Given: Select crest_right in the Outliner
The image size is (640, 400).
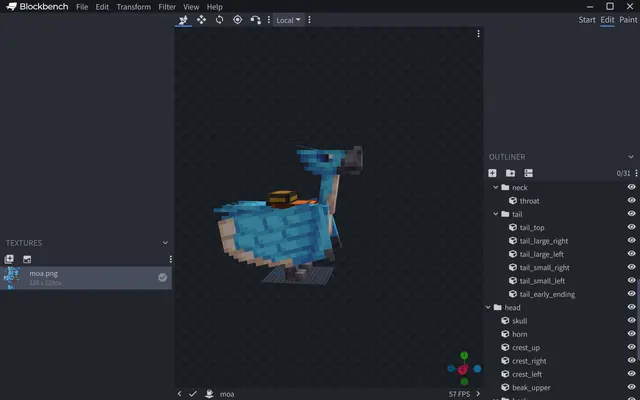Looking at the screenshot, I should pos(529,361).
